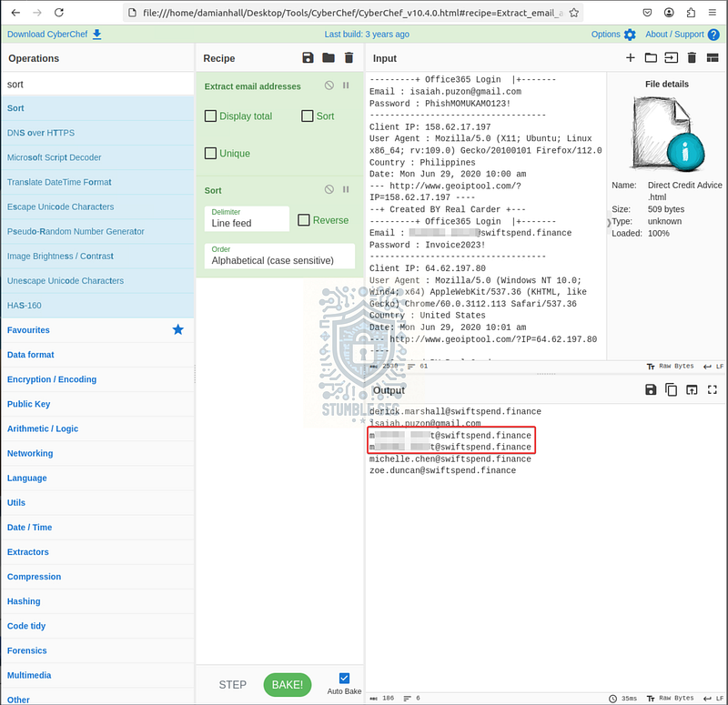Open the Delimiter dropdown (Line feed)
The image size is (728, 705).
pyautogui.click(x=247, y=218)
